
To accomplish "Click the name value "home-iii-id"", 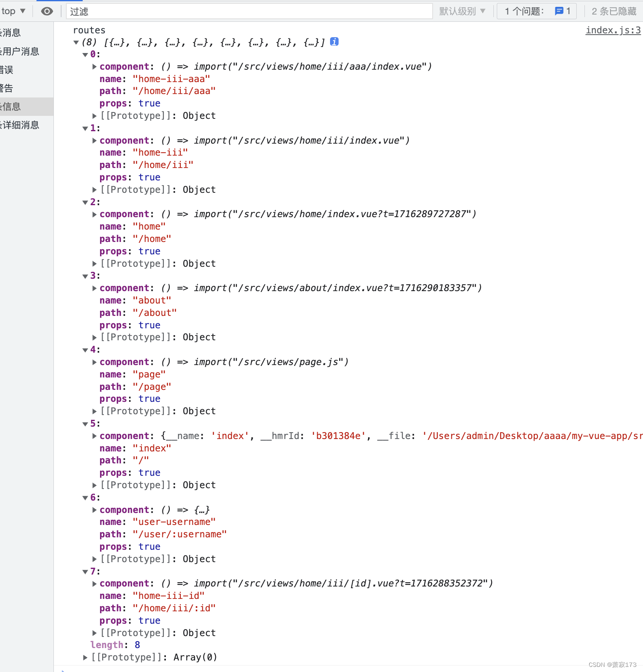I will 168,596.
